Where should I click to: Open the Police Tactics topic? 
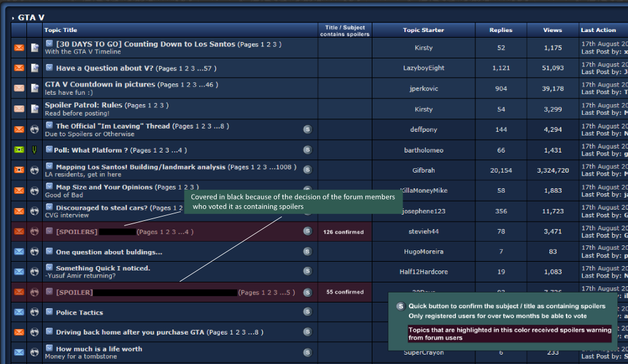(x=79, y=313)
